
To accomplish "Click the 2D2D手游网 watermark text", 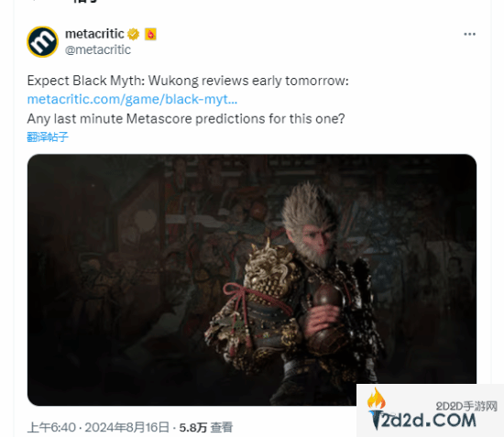I will pos(466,406).
